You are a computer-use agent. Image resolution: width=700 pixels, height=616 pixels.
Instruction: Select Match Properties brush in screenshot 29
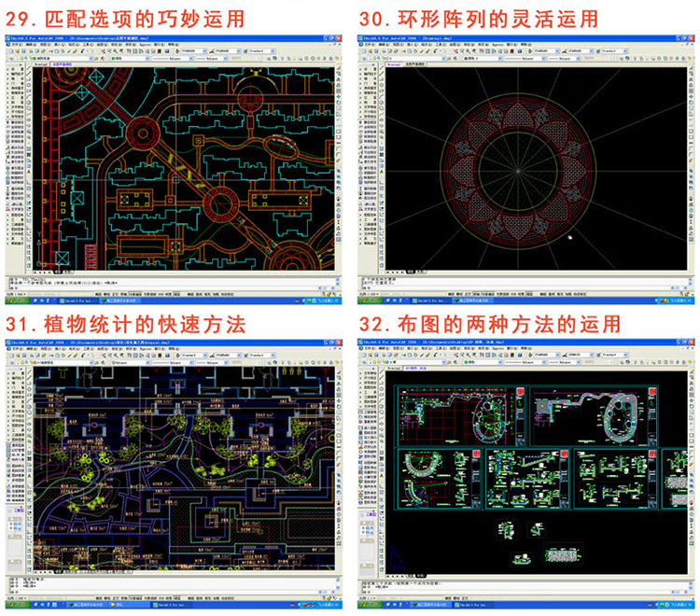pos(69,51)
